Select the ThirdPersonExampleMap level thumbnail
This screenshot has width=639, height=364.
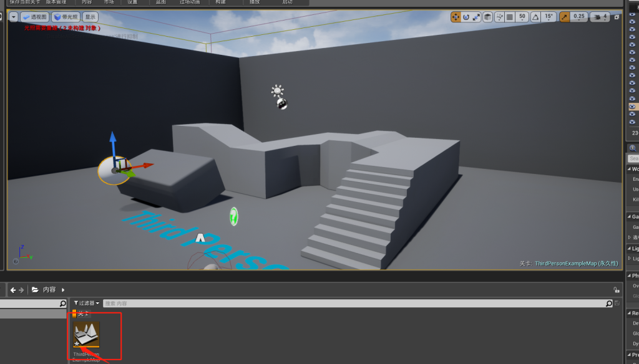coord(86,334)
